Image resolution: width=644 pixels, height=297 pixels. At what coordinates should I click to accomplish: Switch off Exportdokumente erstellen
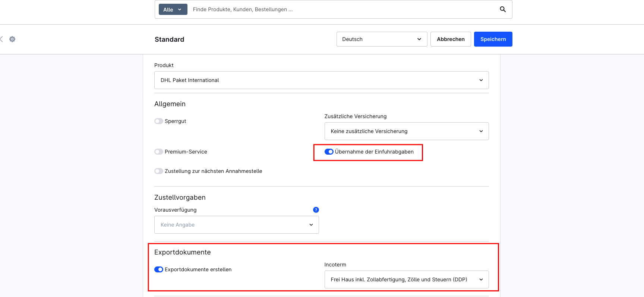point(159,269)
